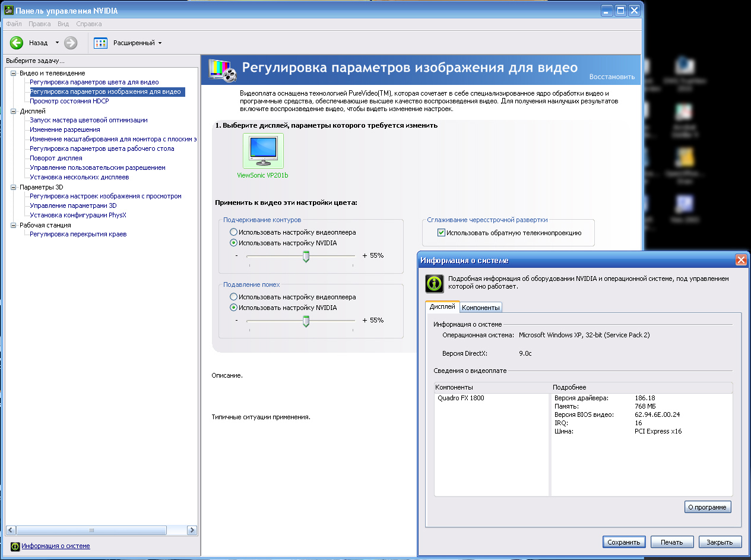Open Изменение разрешения in the task tree
The image size is (751, 560).
65,129
